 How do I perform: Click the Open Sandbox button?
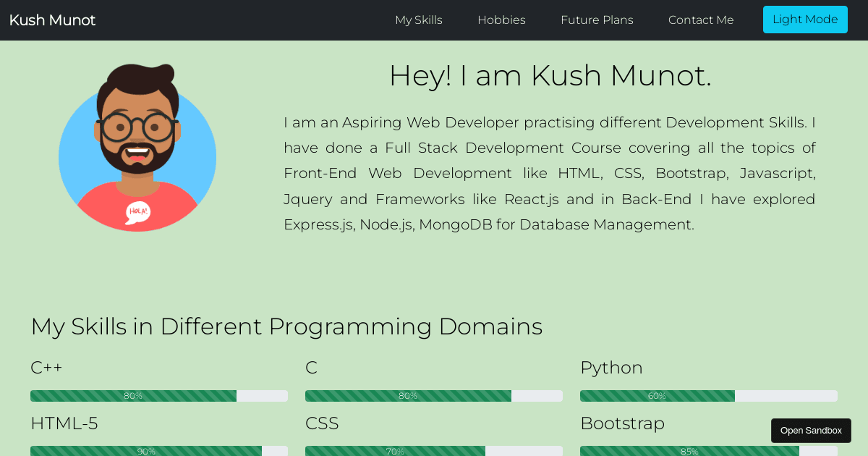(x=811, y=430)
